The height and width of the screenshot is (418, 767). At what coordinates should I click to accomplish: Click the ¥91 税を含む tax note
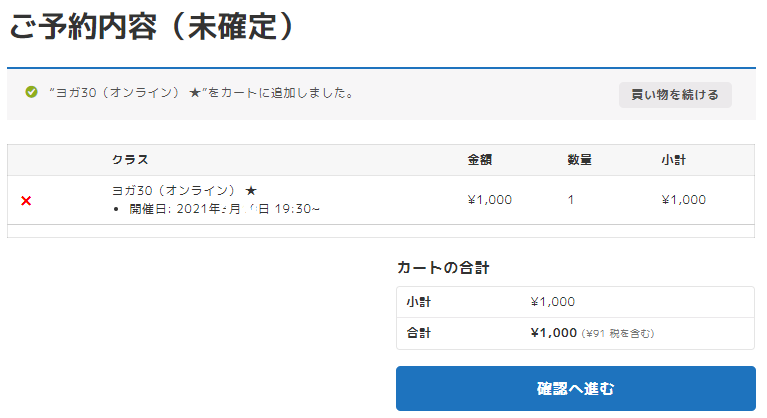point(624,334)
